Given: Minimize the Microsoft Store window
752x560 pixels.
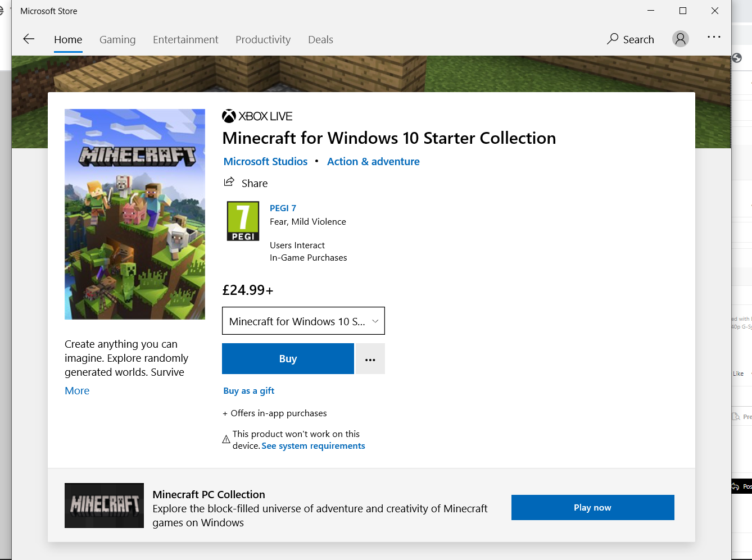Looking at the screenshot, I should [x=651, y=11].
